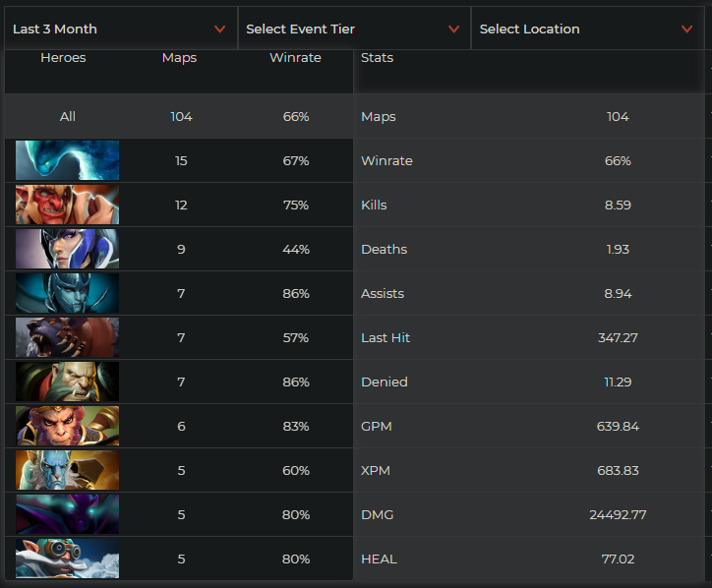Select the Troll Warlord hero icon
The height and width of the screenshot is (588, 712).
pos(67,205)
